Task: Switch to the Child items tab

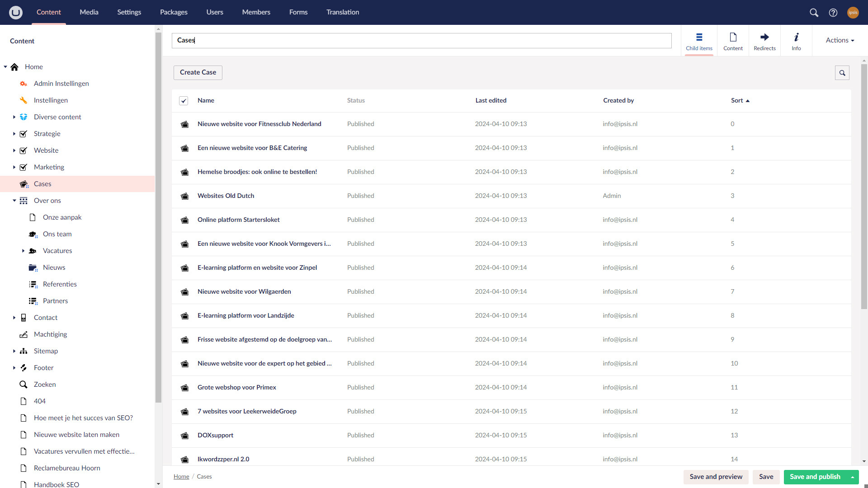Action: pos(699,41)
